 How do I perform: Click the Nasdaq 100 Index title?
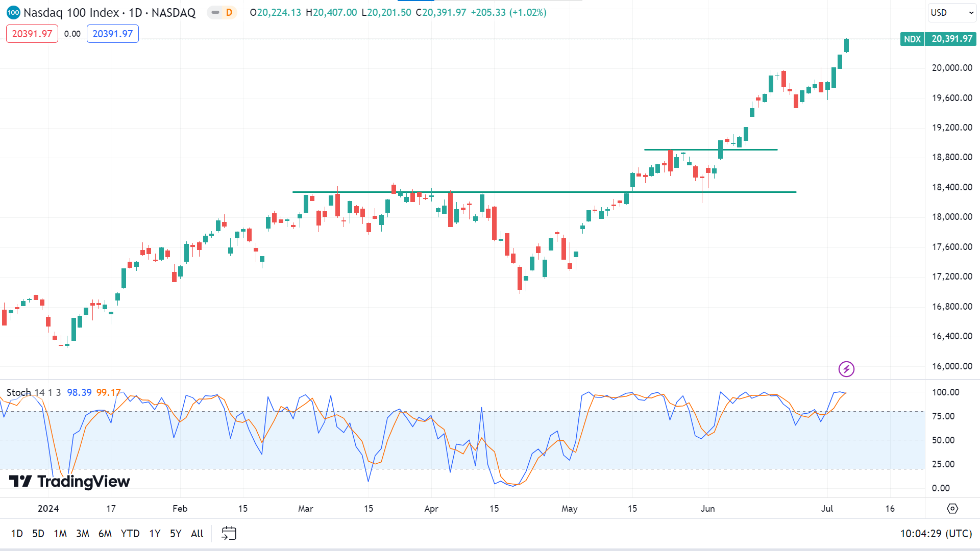[x=71, y=13]
